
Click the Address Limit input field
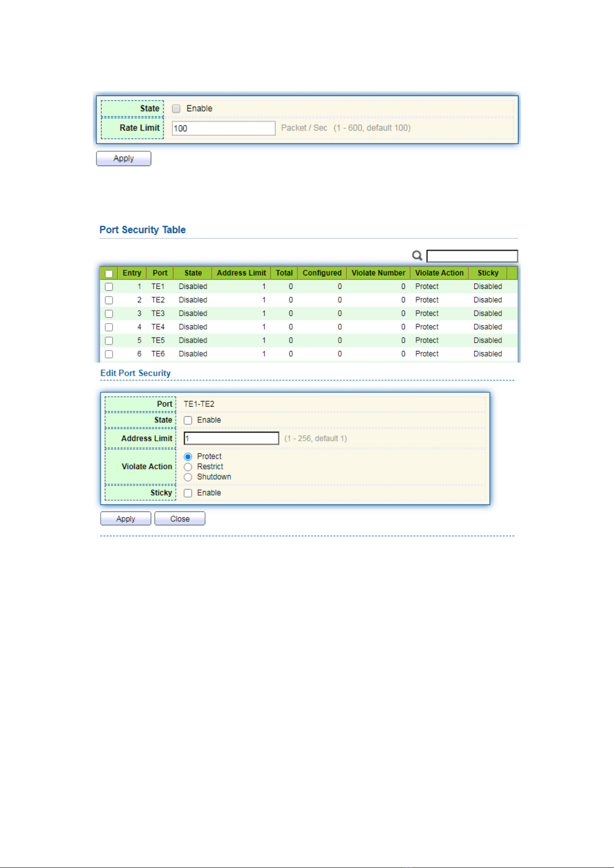coord(231,438)
